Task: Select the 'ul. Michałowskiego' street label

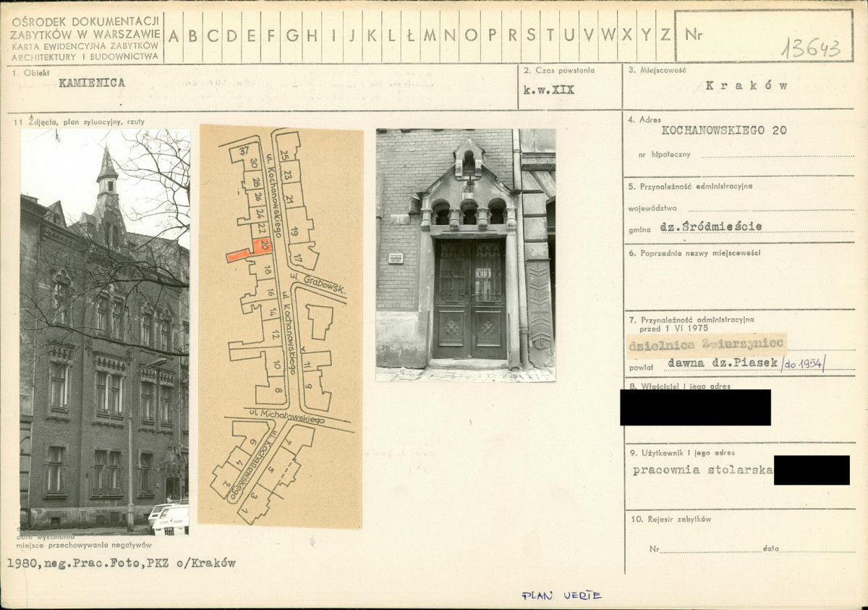Action: 288,415
